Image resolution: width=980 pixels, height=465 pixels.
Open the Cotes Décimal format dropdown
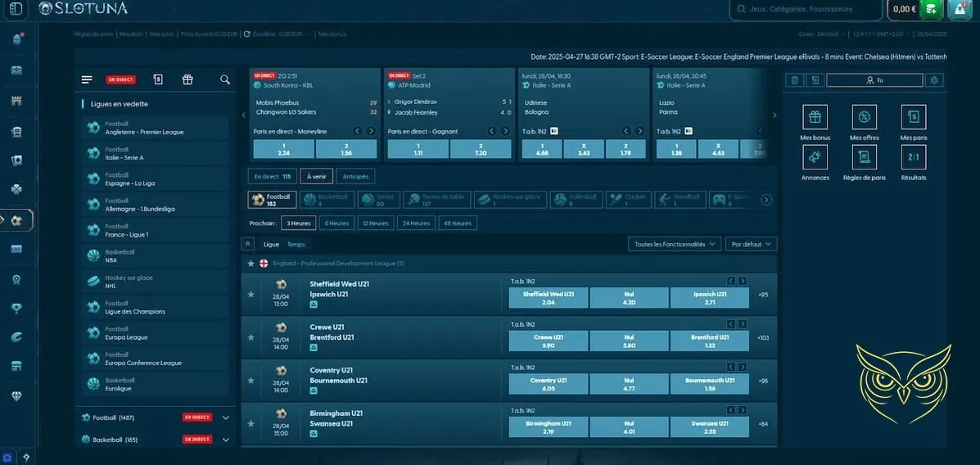click(x=823, y=34)
